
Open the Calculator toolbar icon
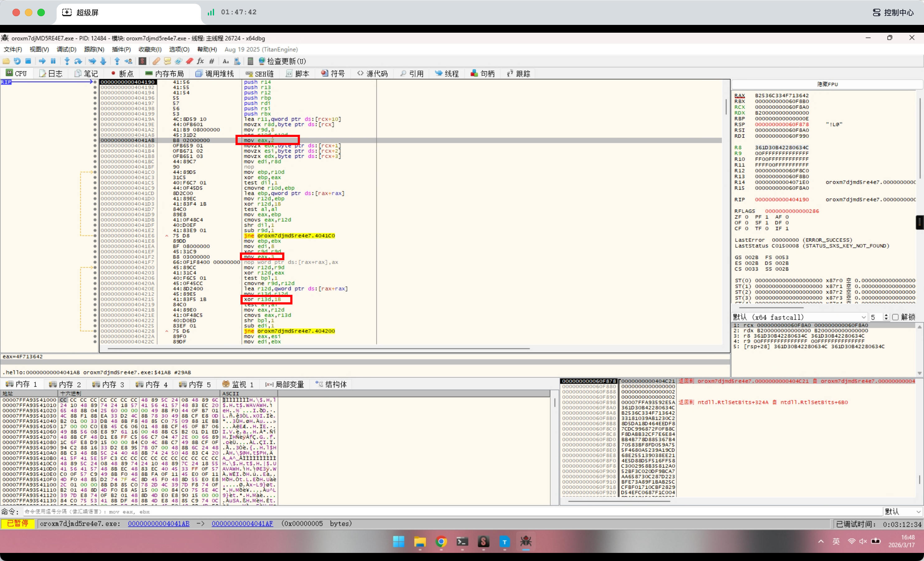coord(250,61)
